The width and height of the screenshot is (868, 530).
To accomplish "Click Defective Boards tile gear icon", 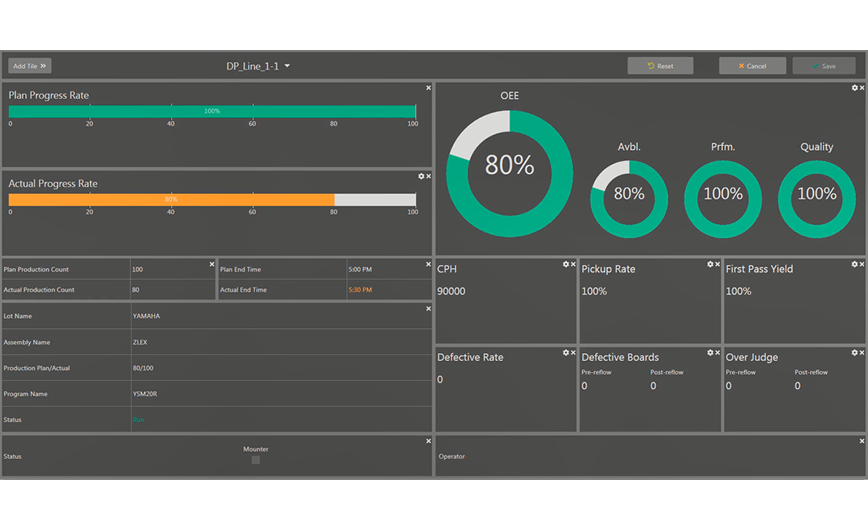I will point(710,353).
